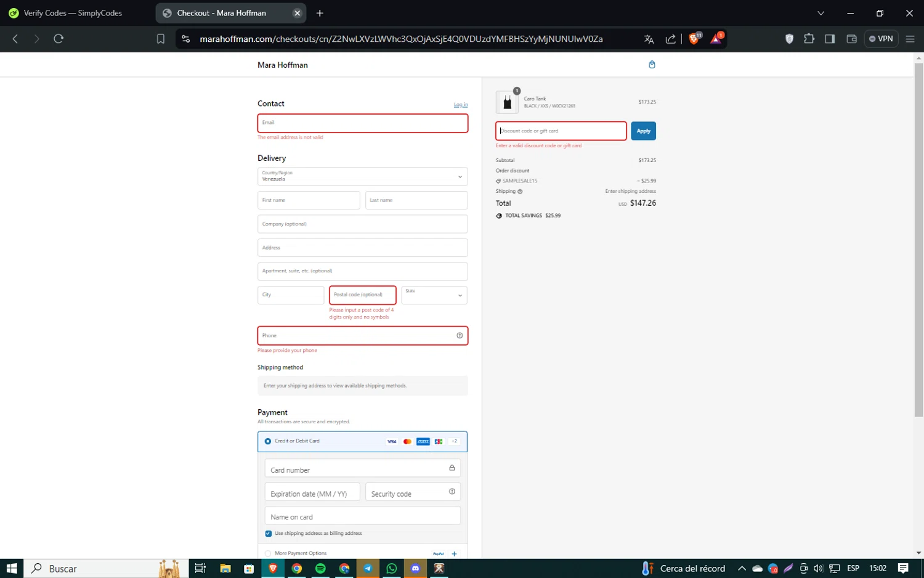This screenshot has width=924, height=578.
Task: Toggle the browser sidebar panel icon
Action: point(830,39)
